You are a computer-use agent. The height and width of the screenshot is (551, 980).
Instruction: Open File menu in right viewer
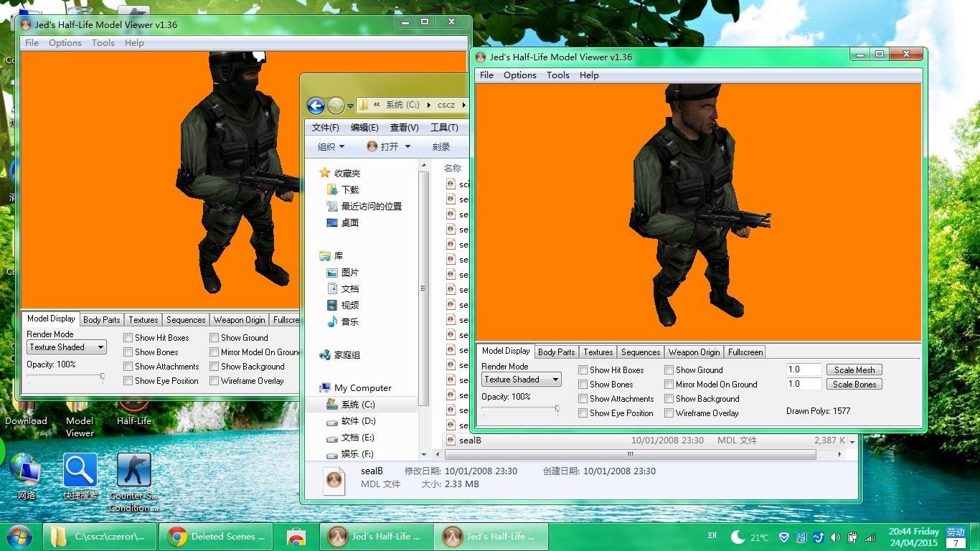coord(486,75)
